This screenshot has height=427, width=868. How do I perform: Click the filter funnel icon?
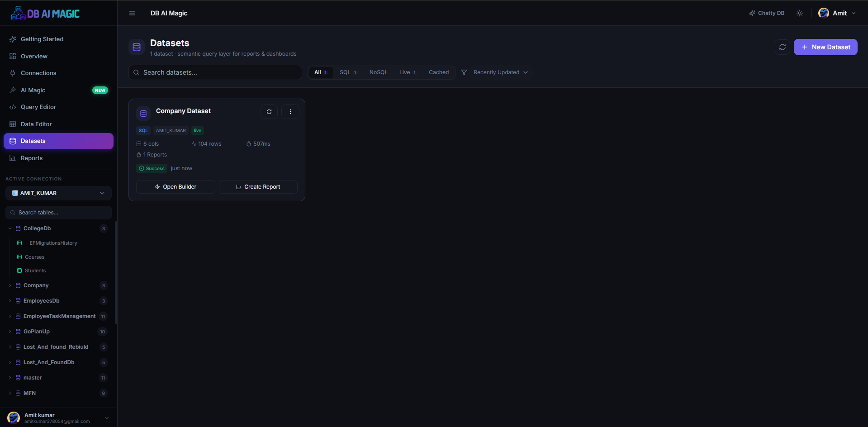[x=464, y=72]
